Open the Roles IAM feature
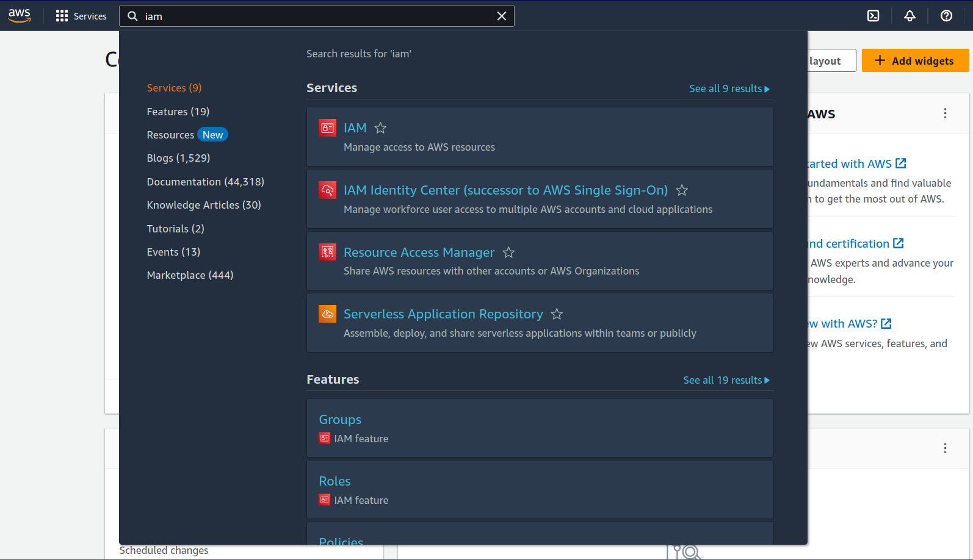This screenshot has width=973, height=560. [335, 481]
